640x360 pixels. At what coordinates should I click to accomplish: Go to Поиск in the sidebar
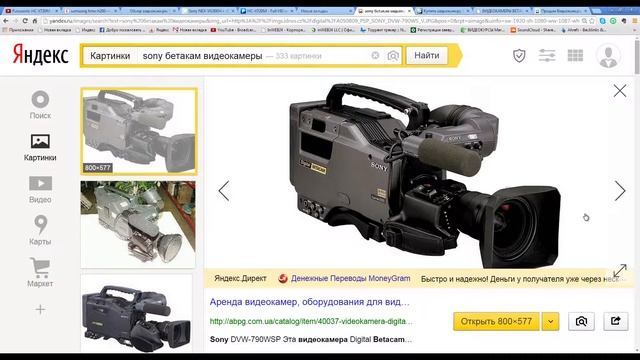point(40,105)
